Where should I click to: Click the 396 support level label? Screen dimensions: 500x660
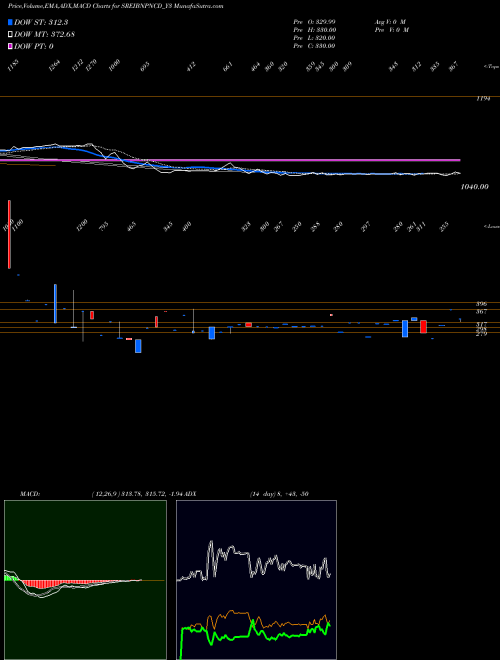click(481, 303)
